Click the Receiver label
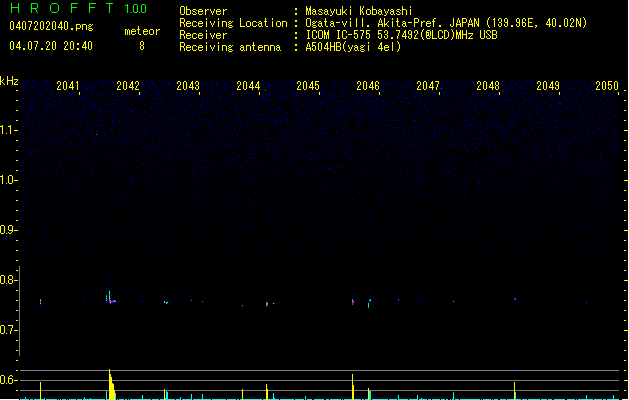 tap(203, 35)
